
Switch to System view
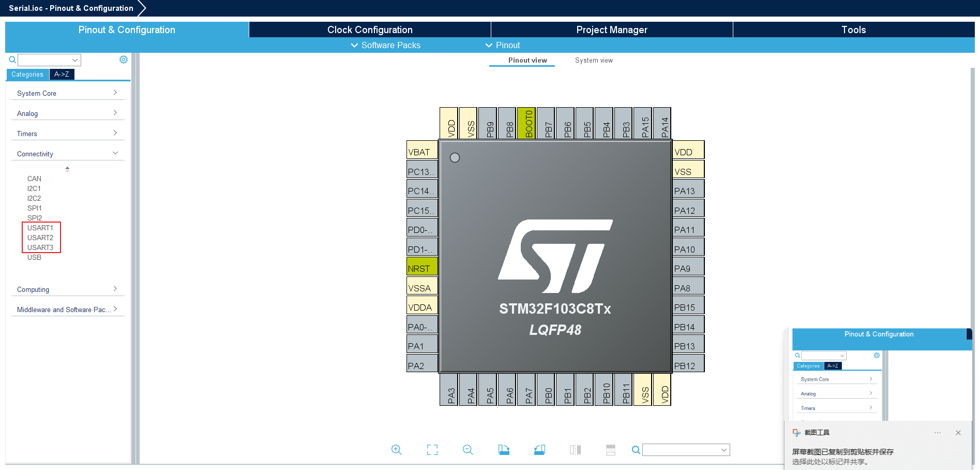(594, 61)
